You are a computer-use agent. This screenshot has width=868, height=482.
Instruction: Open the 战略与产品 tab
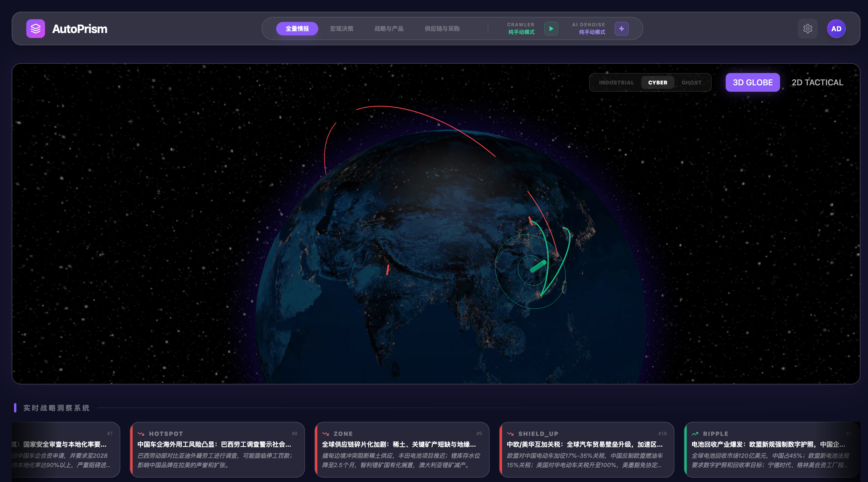pos(388,29)
